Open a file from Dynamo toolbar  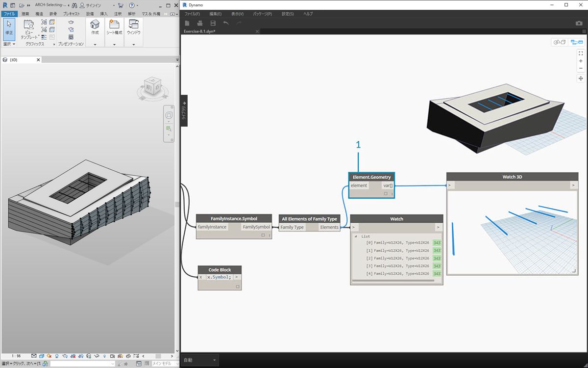200,23
